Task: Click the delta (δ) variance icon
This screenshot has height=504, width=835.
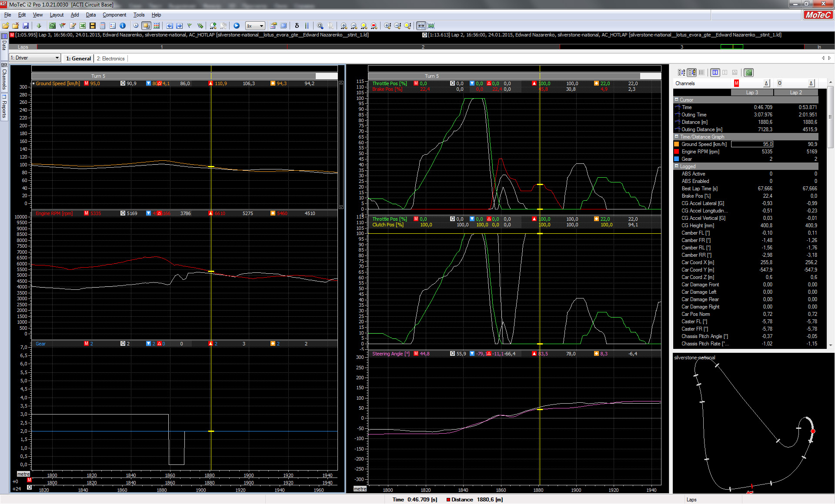Action: [297, 26]
